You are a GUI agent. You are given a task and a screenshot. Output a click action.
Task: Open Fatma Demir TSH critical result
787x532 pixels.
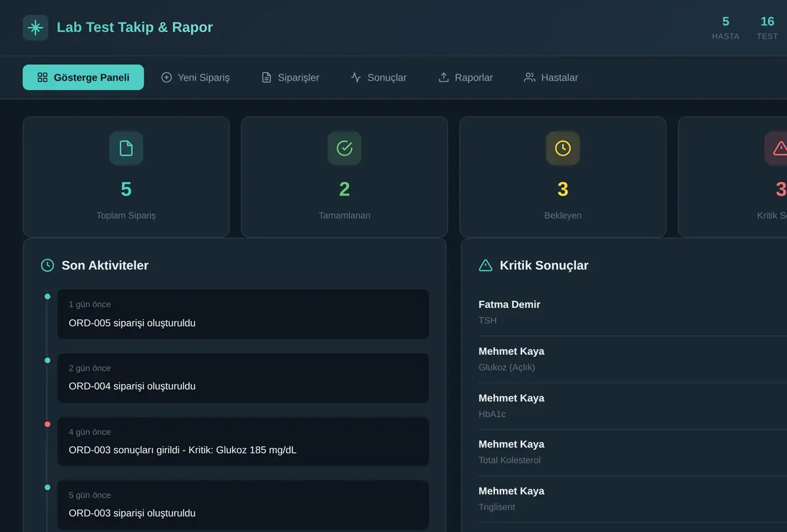633,312
